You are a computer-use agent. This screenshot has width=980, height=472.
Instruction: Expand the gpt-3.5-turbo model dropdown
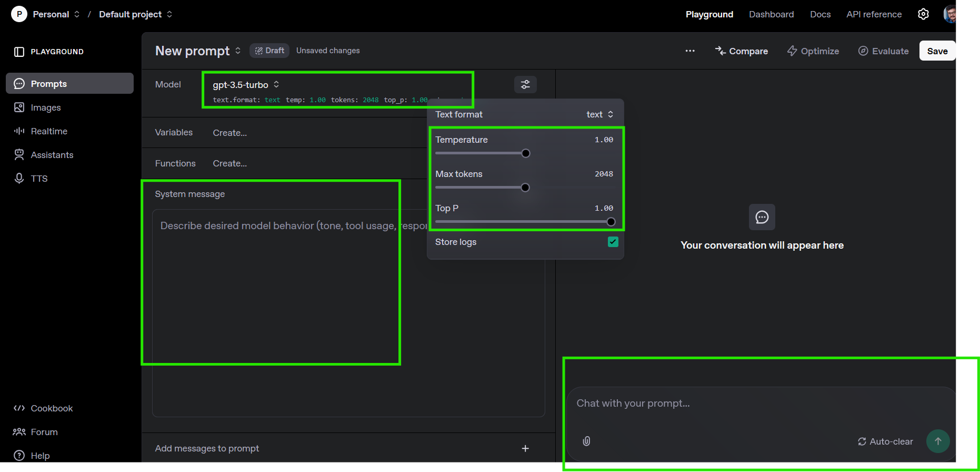click(x=246, y=85)
